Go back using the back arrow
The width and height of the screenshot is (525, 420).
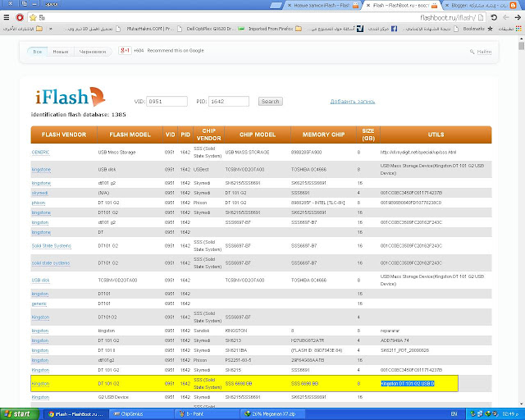click(506, 17)
